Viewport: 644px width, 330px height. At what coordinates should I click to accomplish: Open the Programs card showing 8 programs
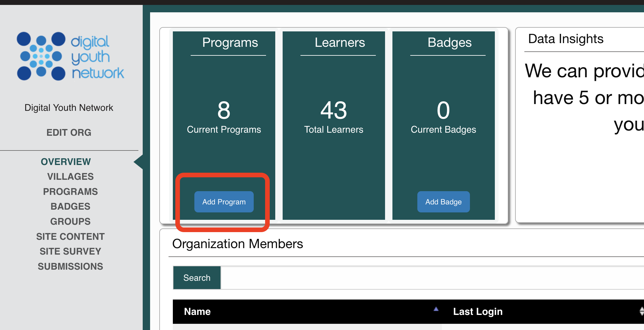[x=224, y=126]
